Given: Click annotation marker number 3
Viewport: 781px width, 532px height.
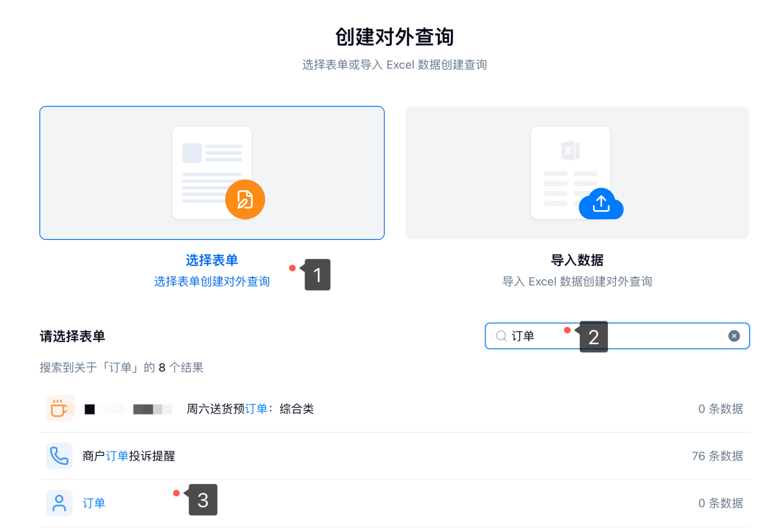Looking at the screenshot, I should (x=203, y=500).
